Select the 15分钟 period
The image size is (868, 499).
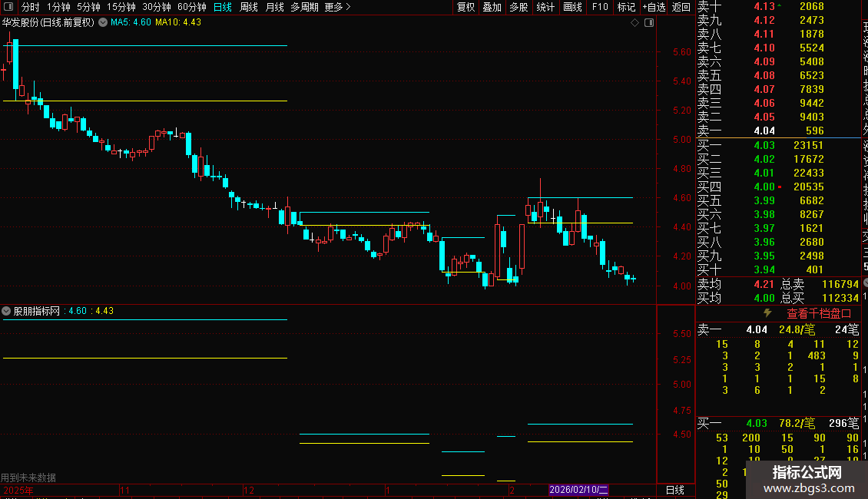[x=121, y=7]
